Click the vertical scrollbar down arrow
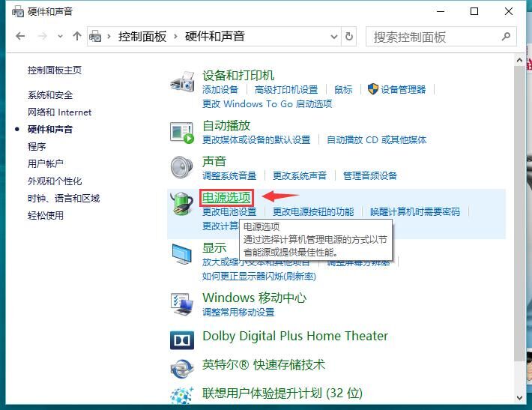The image size is (532, 410). [520, 396]
